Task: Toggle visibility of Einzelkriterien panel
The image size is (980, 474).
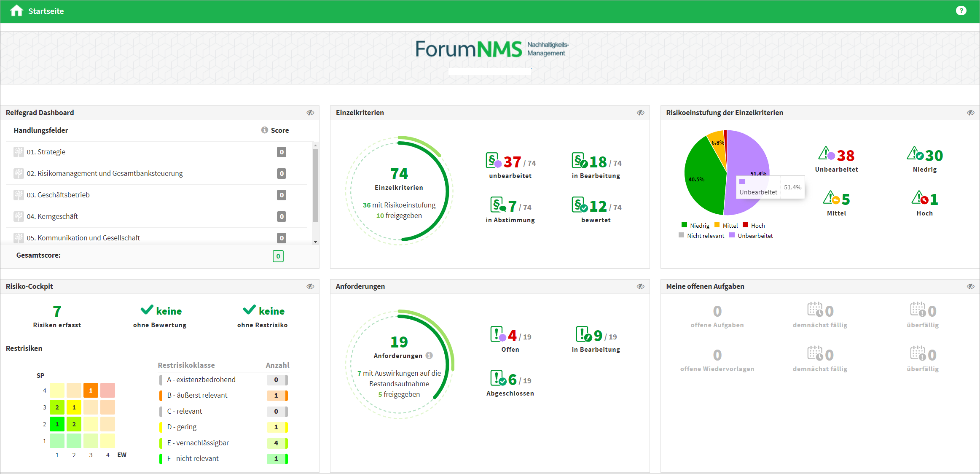Action: (x=640, y=113)
